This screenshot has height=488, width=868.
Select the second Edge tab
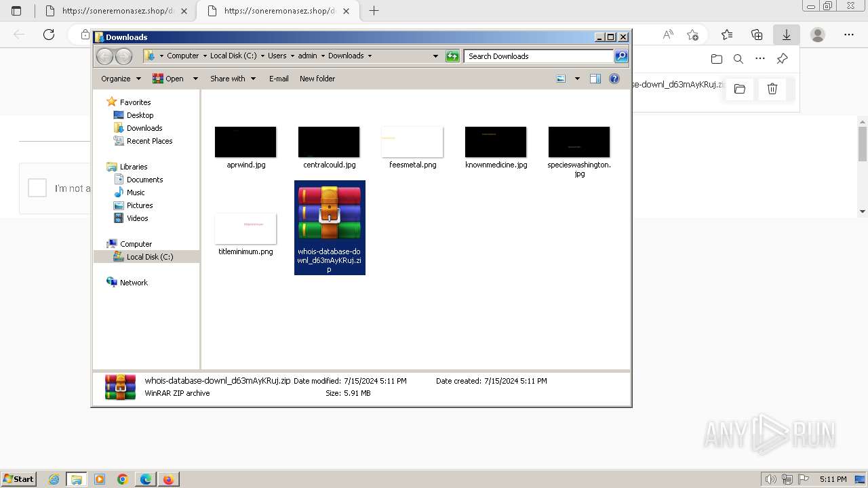click(x=279, y=11)
